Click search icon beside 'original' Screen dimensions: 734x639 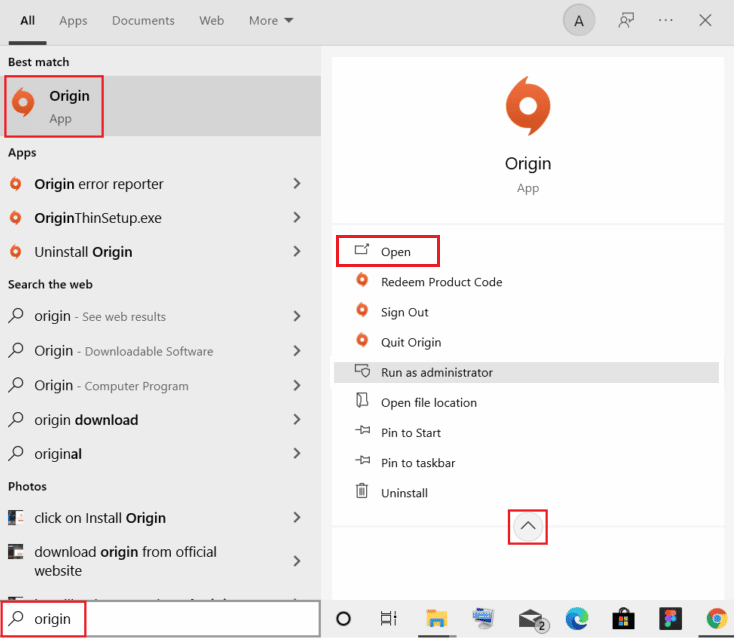pos(15,453)
